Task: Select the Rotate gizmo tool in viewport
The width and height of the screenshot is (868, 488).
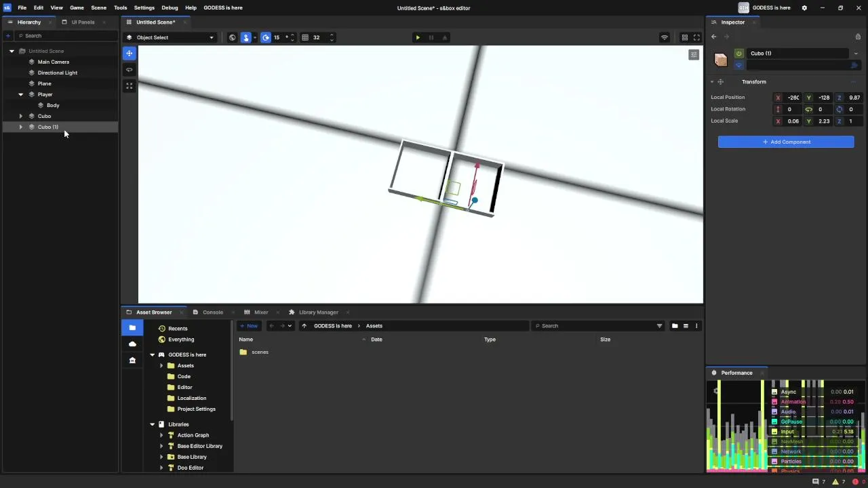Action: (x=129, y=69)
